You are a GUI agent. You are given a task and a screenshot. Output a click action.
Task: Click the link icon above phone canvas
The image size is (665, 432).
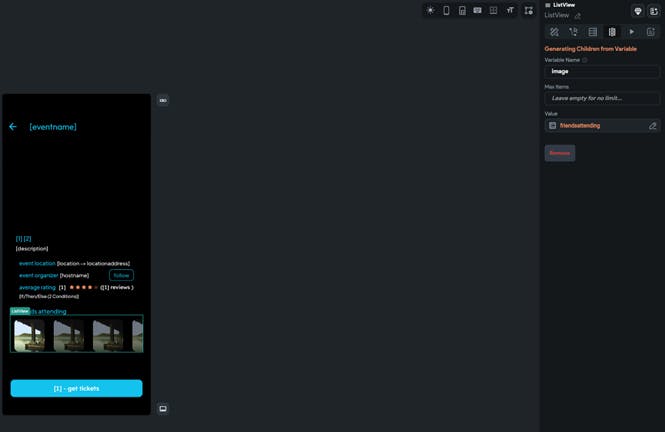point(163,100)
